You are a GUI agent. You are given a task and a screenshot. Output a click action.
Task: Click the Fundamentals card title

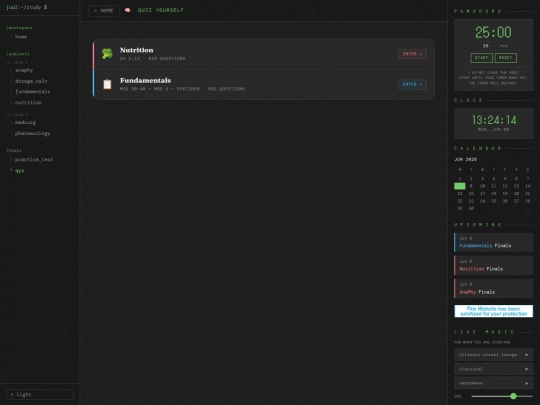[x=145, y=81]
